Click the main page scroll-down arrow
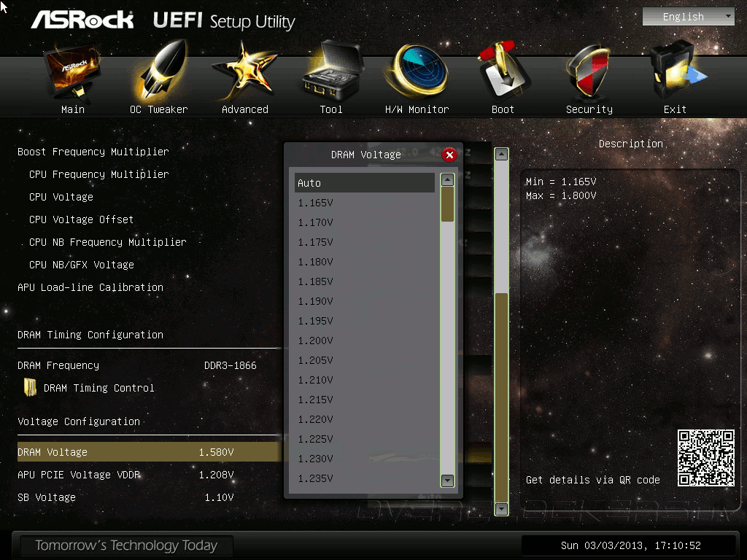747x560 pixels. click(x=501, y=509)
